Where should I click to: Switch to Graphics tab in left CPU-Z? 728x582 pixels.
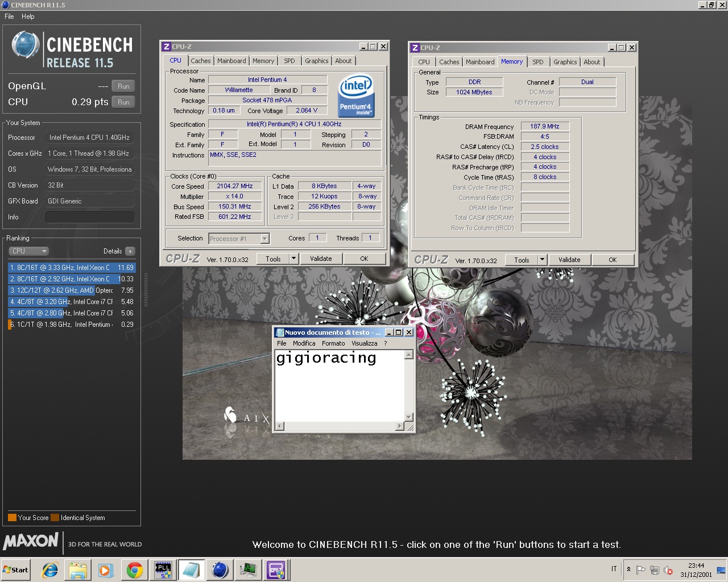(317, 61)
